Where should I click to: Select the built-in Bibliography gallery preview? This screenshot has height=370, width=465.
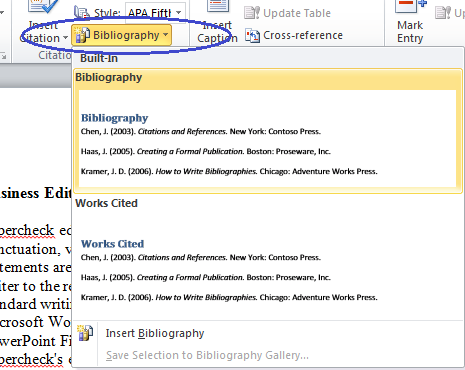(x=268, y=131)
